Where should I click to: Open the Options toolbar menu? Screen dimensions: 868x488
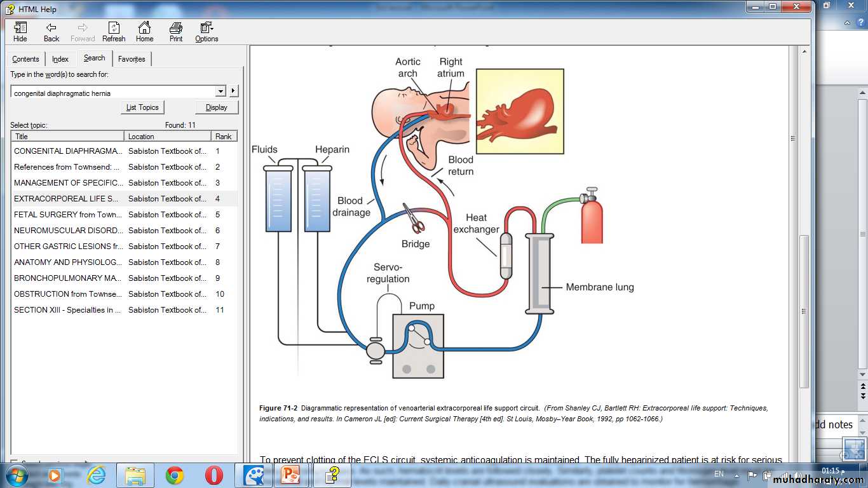click(207, 32)
